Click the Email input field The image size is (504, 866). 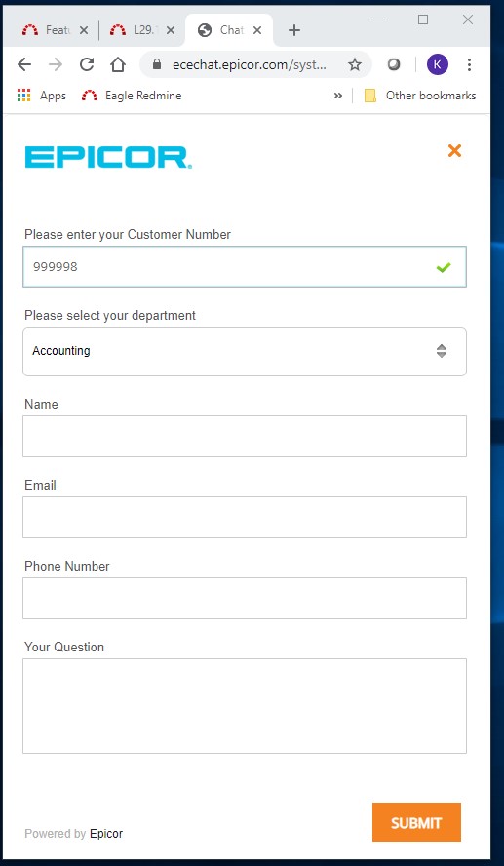(x=245, y=517)
